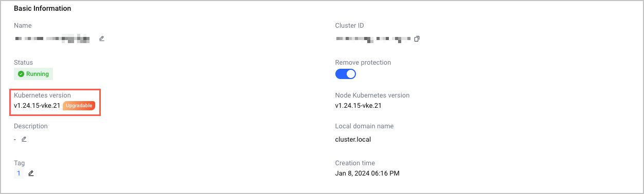The image size is (644, 194).
Task: Edit tags using the Tag pencil icon
Action: 31,173
